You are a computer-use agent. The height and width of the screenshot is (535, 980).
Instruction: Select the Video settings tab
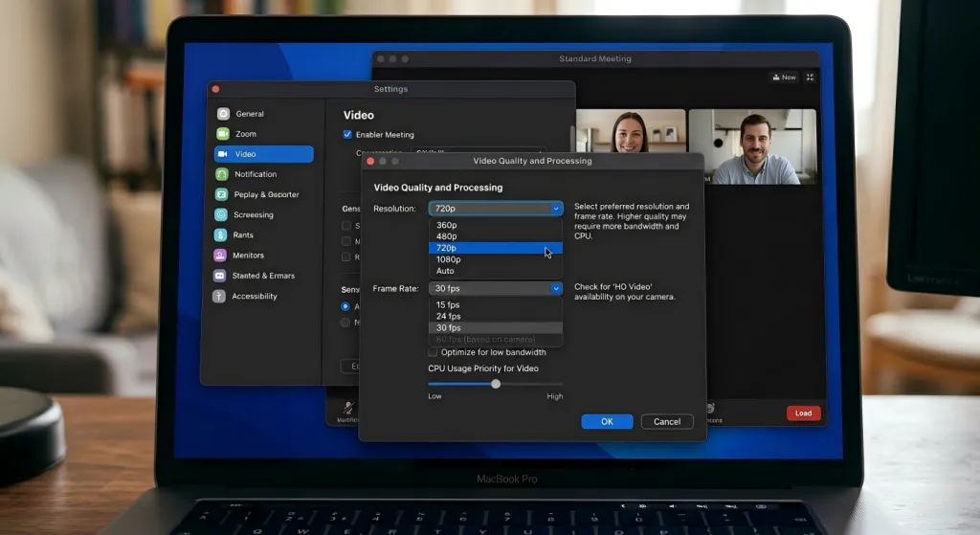click(263, 154)
